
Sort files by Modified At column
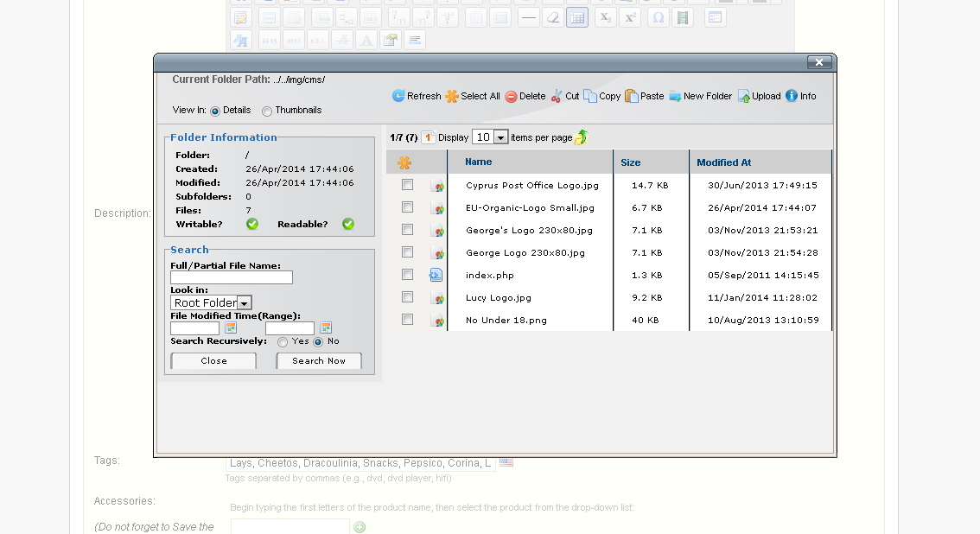723,162
